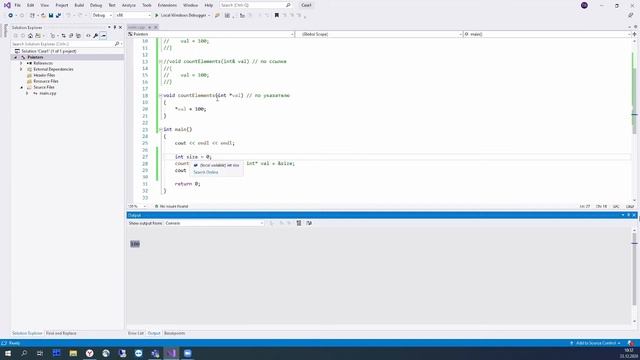This screenshot has height=360, width=640.
Task: Select highlighted 100 in Output window
Action: point(135,244)
